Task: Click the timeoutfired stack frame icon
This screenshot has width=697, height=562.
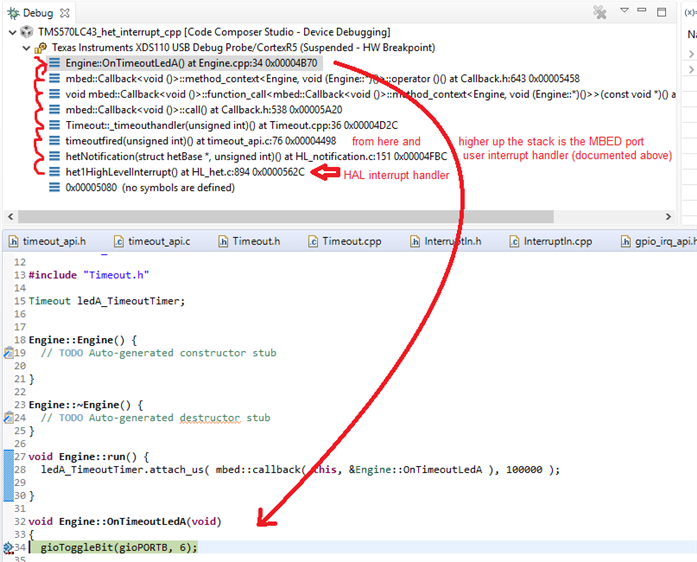Action: point(55,141)
